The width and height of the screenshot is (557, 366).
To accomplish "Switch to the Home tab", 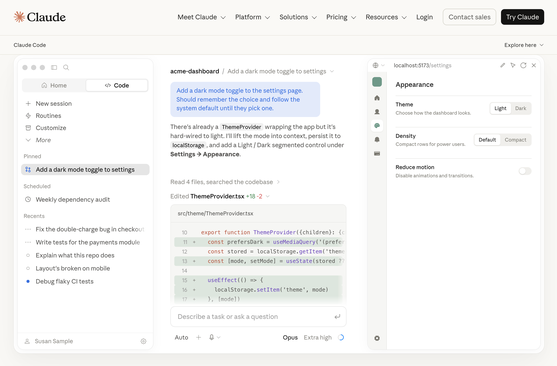I will pyautogui.click(x=54, y=85).
